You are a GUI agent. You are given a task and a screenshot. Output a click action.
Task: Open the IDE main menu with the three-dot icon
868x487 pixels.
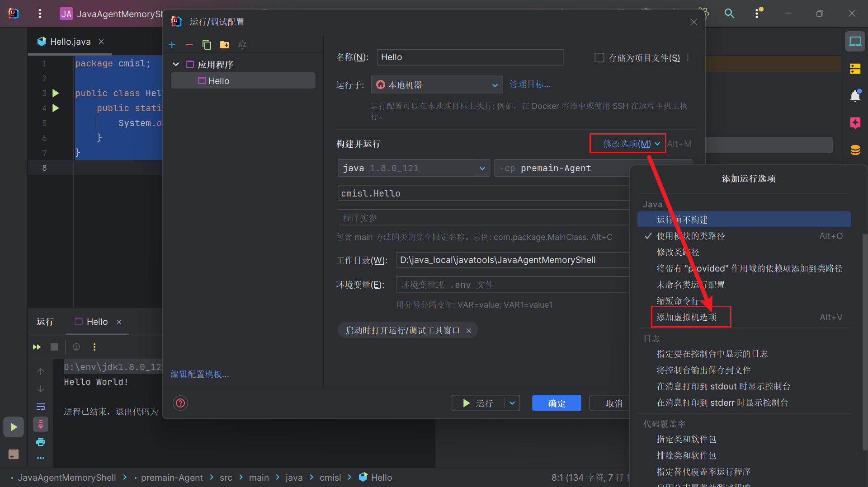coord(40,14)
